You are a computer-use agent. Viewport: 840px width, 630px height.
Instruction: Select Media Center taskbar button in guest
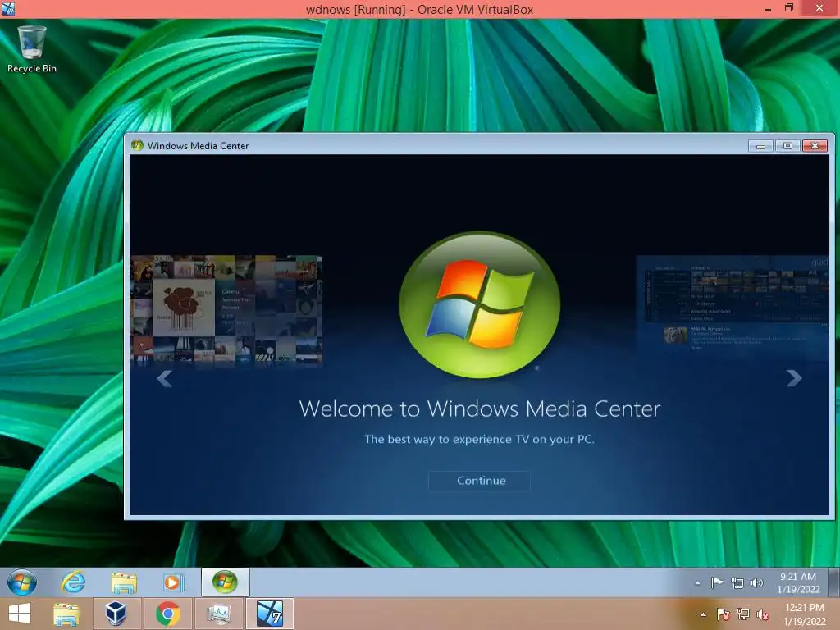[x=225, y=582]
